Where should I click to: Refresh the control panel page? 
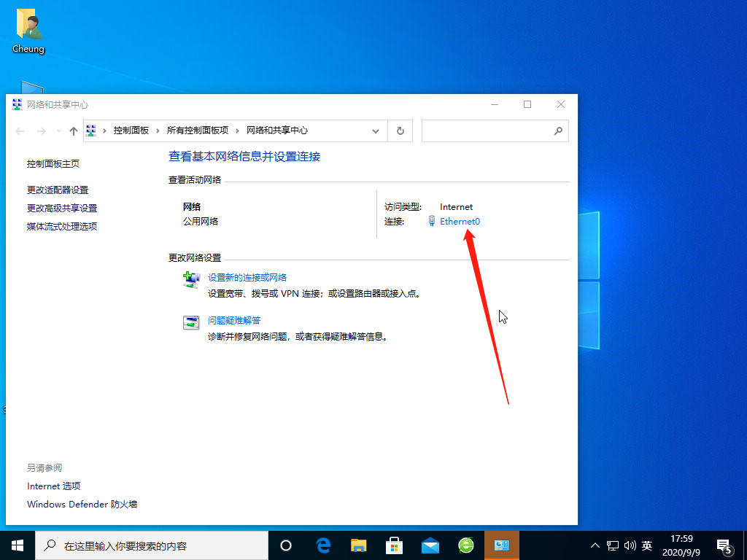pos(400,131)
